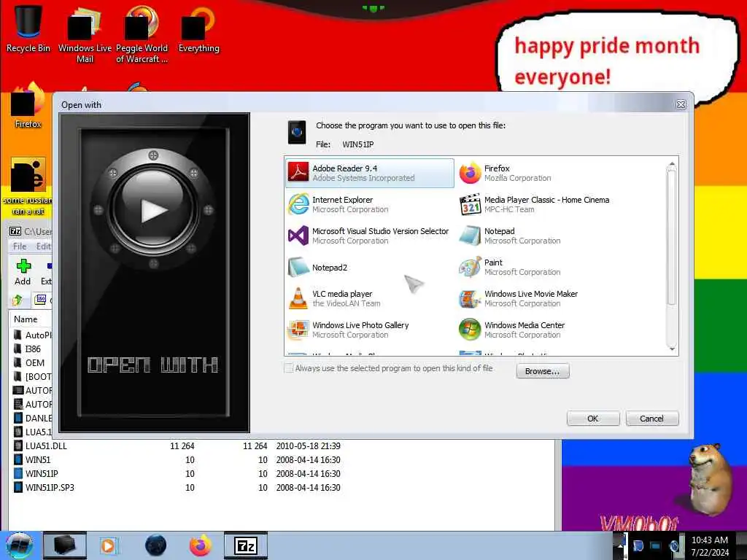The width and height of the screenshot is (747, 560).
Task: Select the WIN51IP file row in 7-Zip
Action: [x=281, y=473]
